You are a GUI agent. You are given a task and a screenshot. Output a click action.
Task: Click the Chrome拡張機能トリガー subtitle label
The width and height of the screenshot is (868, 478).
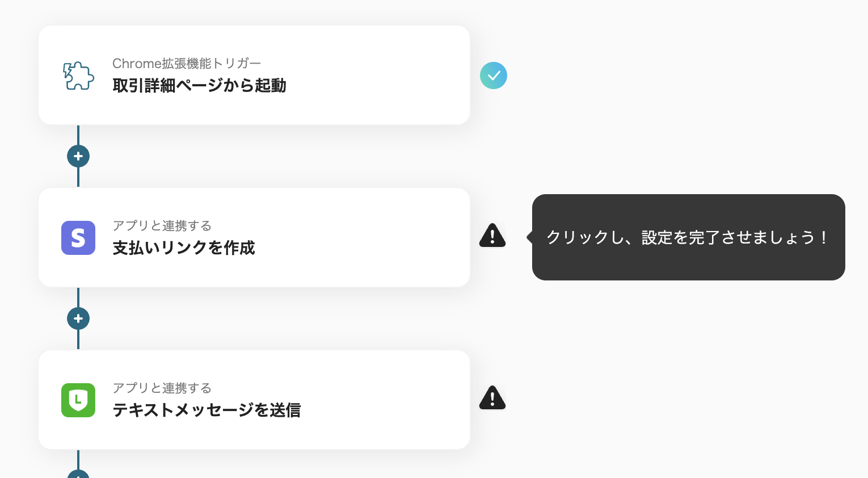tap(187, 64)
